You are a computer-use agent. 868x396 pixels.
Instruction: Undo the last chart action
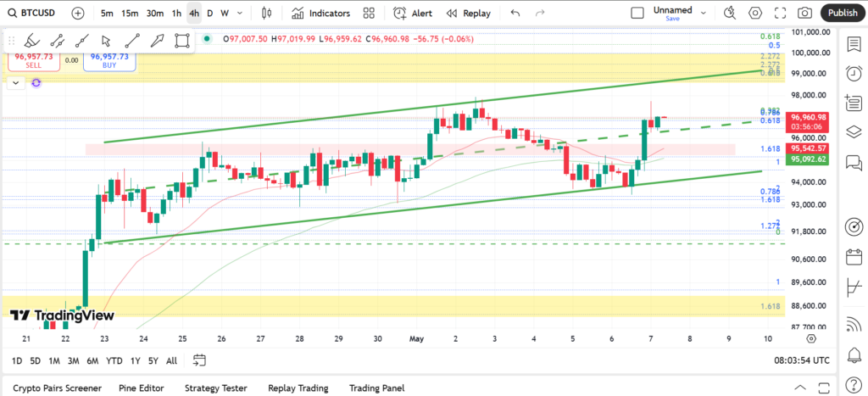point(515,13)
